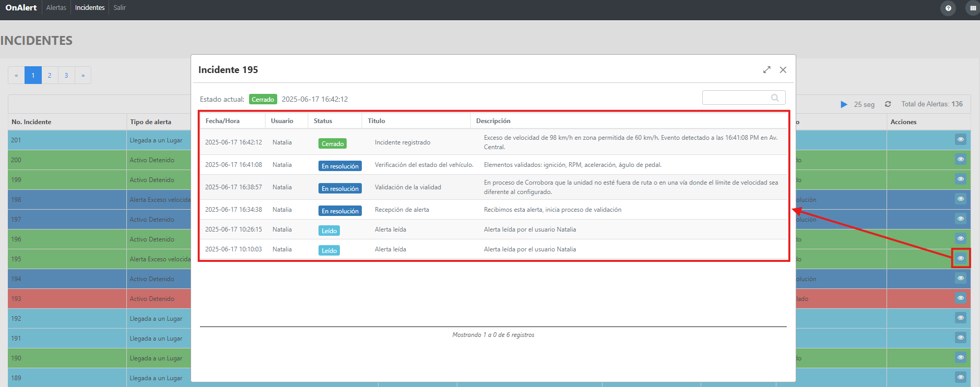Open eye icon for incident 191
This screenshot has height=387, width=980.
[x=961, y=337]
